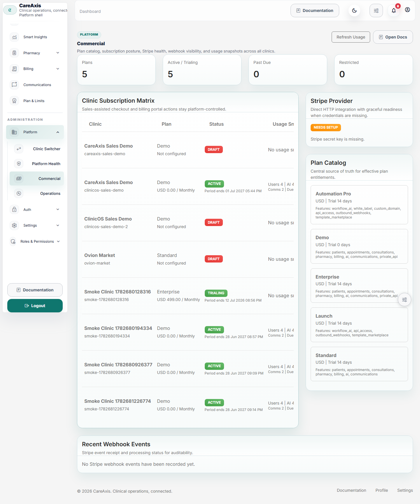Image resolution: width=420 pixels, height=504 pixels.
Task: Click the floating customizer sliders button
Action: click(x=405, y=300)
